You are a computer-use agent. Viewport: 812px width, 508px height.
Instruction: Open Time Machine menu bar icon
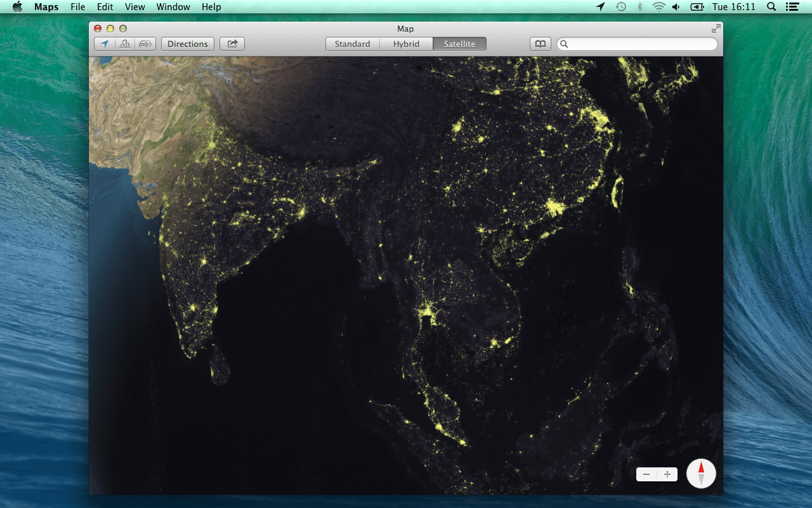point(621,7)
